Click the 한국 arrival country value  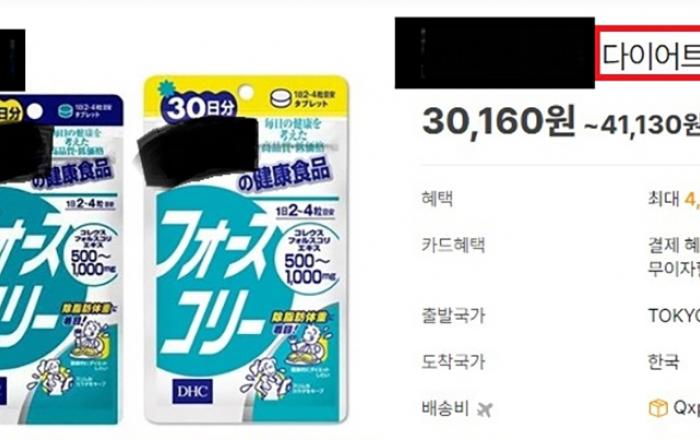664,362
